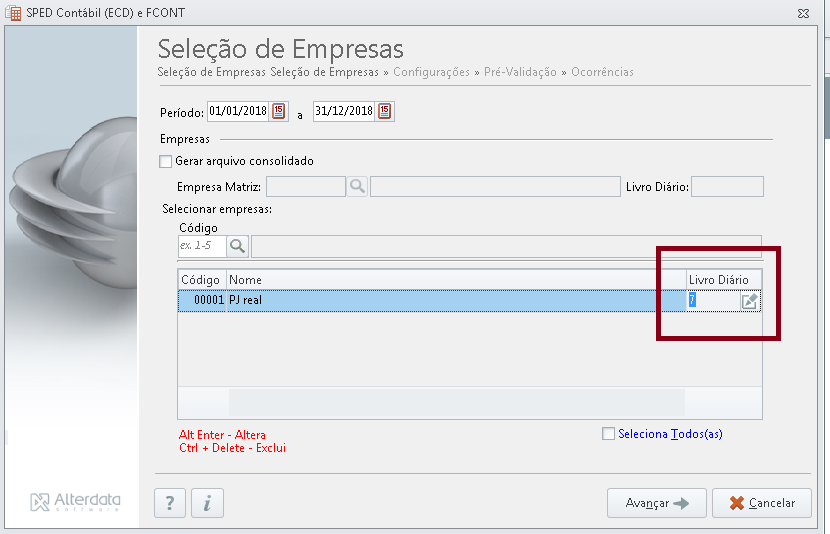Go to Pré-Validação breadcrumb step
Viewport: 830px width, 534px height.
coord(520,72)
